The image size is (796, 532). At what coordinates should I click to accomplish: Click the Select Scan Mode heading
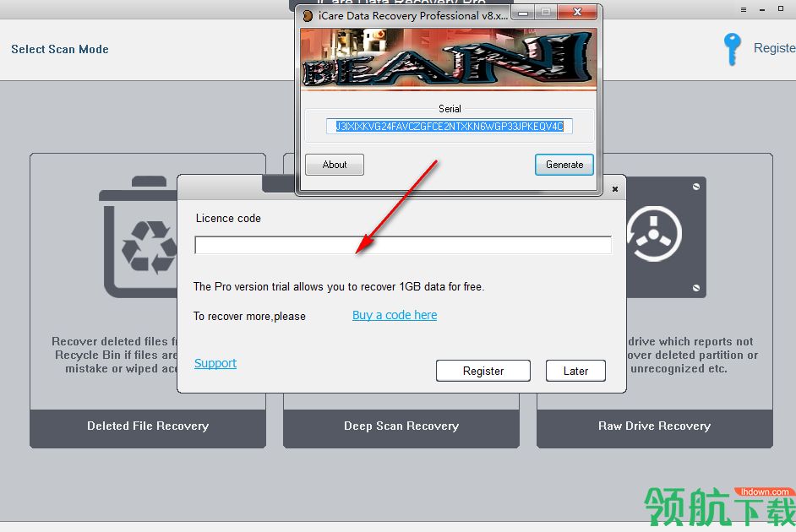(60, 49)
